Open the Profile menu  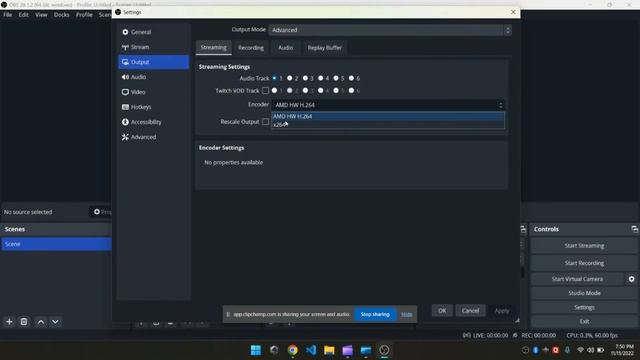[84, 15]
